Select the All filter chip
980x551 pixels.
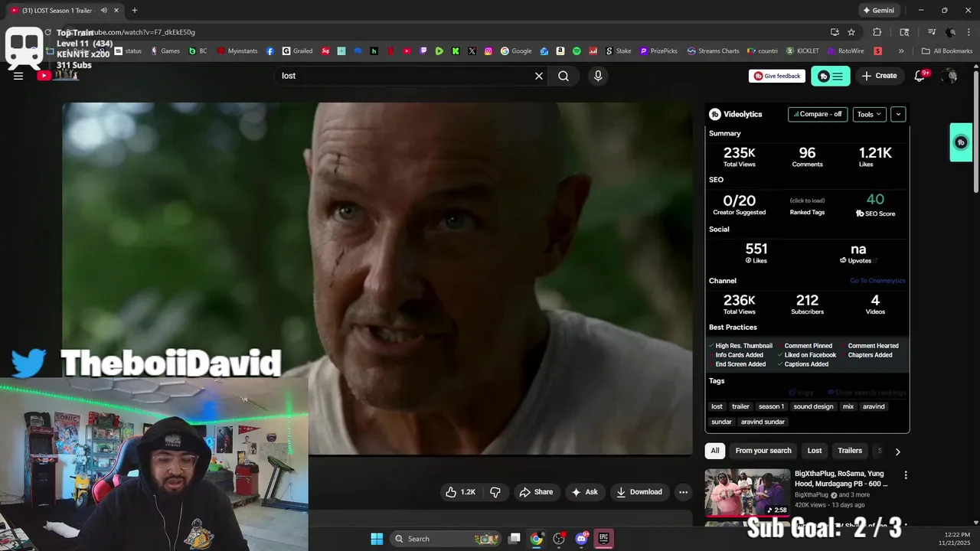[715, 451]
